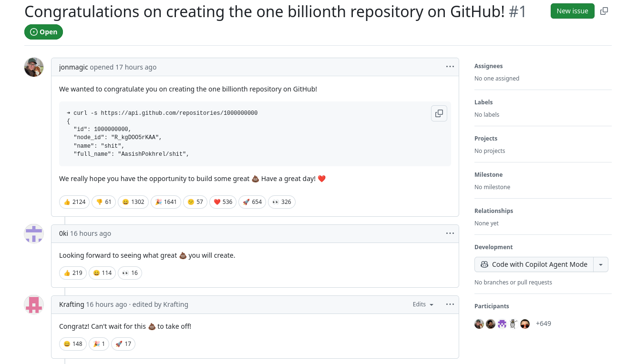
Task: Click the '17 hours ago' timestamp link
Action: (x=136, y=67)
